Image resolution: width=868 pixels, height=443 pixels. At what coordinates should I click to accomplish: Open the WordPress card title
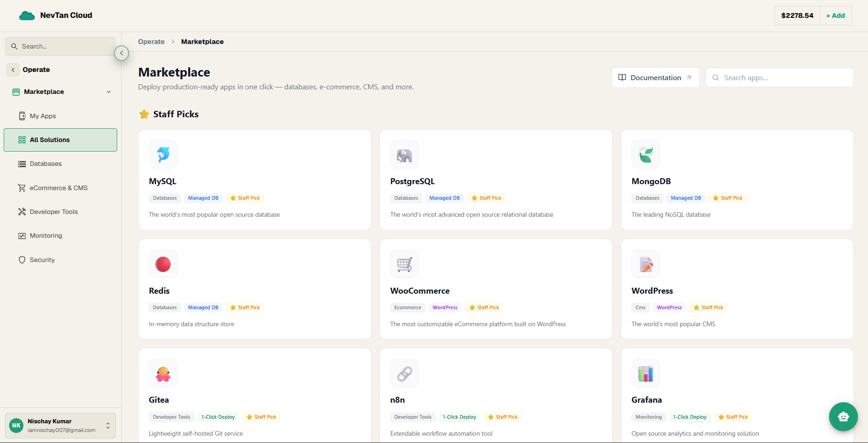(652, 291)
